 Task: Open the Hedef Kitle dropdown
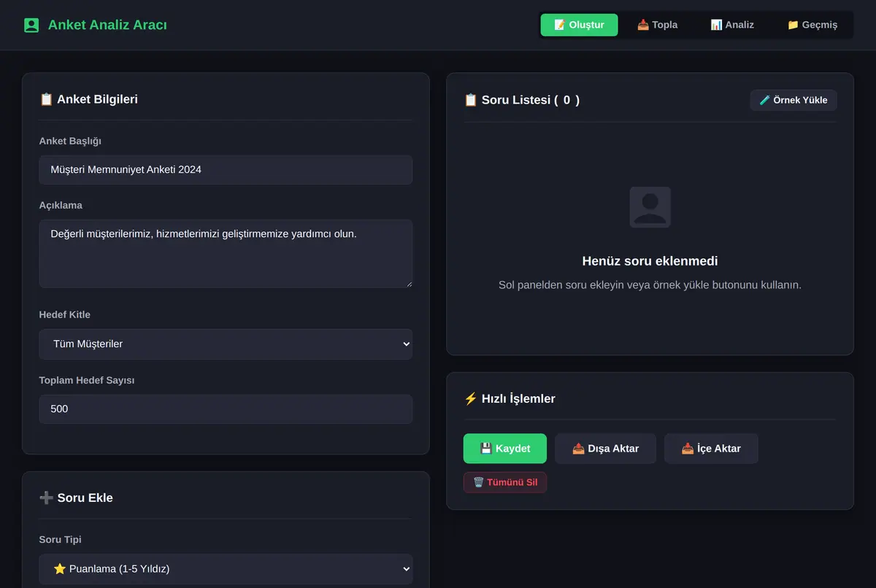(x=226, y=344)
